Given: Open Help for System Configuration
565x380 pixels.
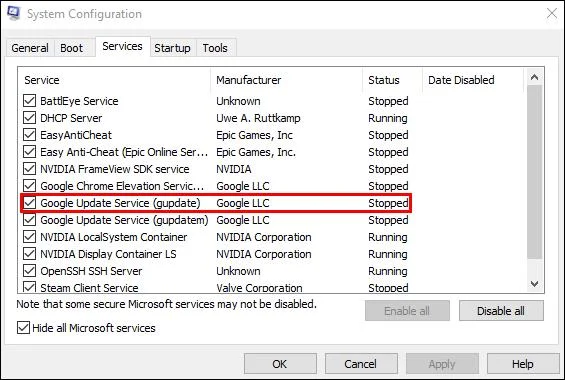Looking at the screenshot, I should tap(523, 364).
